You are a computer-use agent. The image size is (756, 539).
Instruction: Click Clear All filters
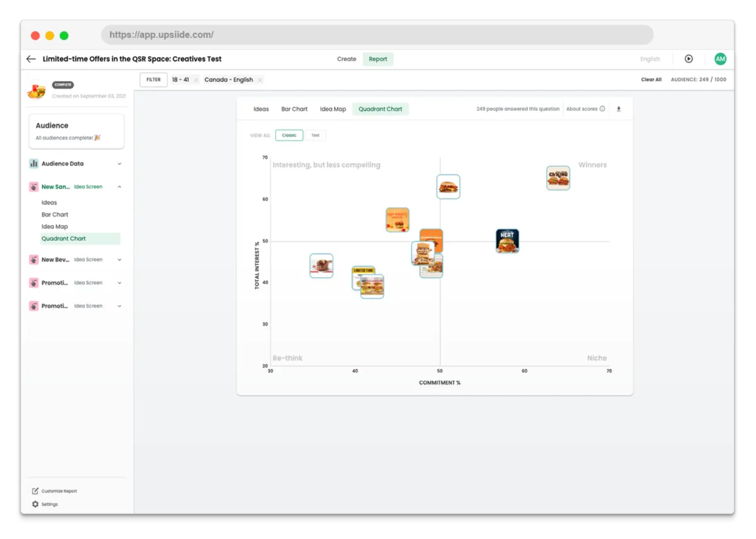(651, 80)
